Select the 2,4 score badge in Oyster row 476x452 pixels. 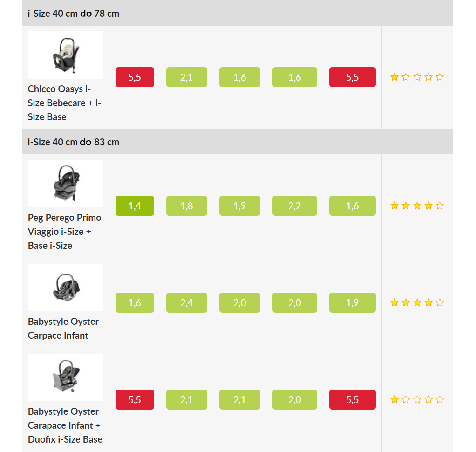click(187, 302)
